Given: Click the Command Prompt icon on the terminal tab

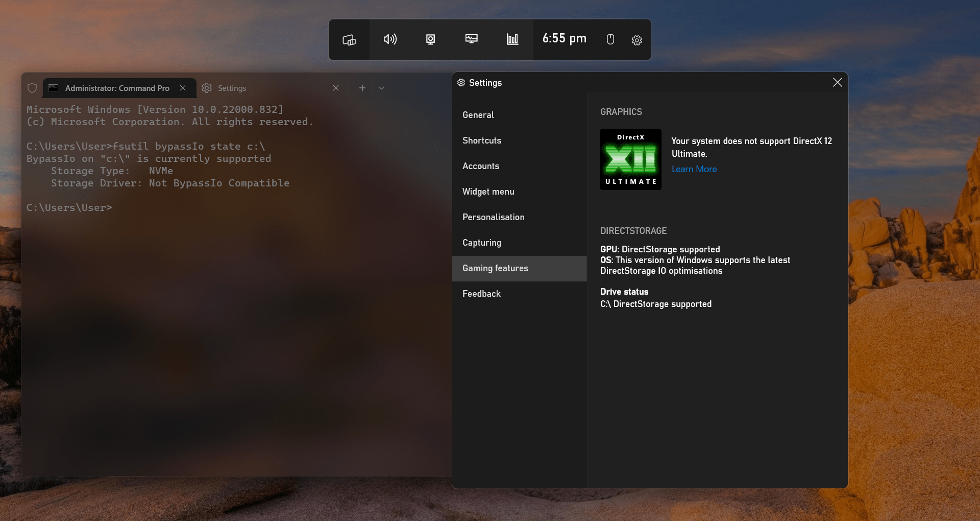Looking at the screenshot, I should click(53, 88).
